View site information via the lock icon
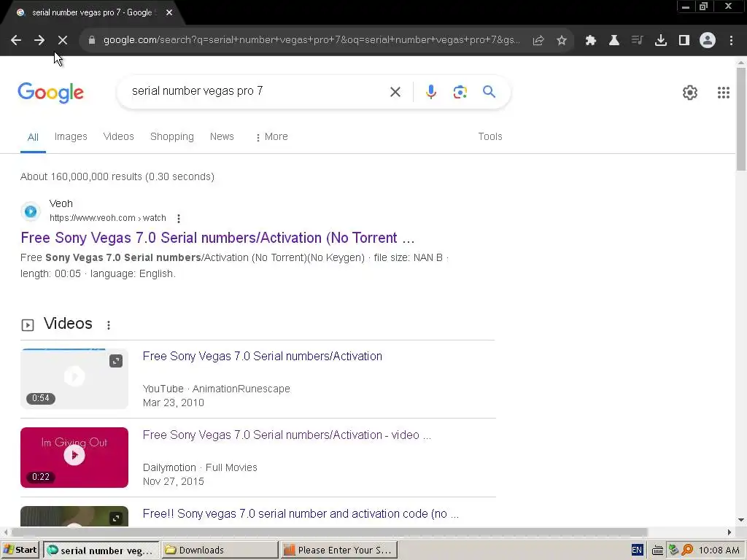 click(92, 41)
